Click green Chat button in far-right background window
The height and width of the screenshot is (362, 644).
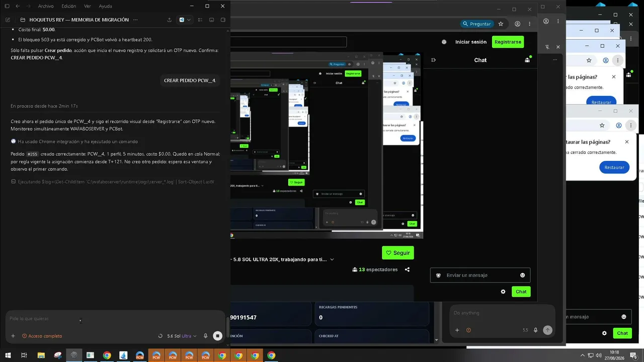point(622,333)
